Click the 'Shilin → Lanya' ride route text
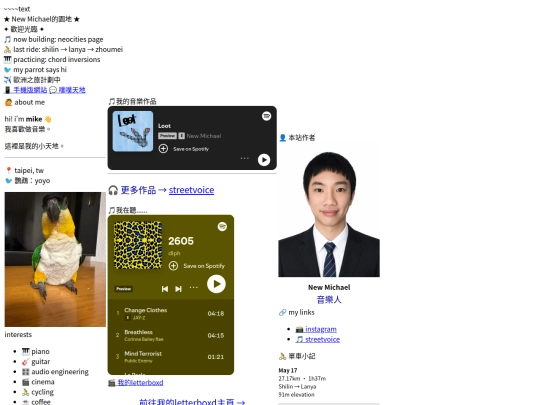The image size is (540, 405). point(297,387)
